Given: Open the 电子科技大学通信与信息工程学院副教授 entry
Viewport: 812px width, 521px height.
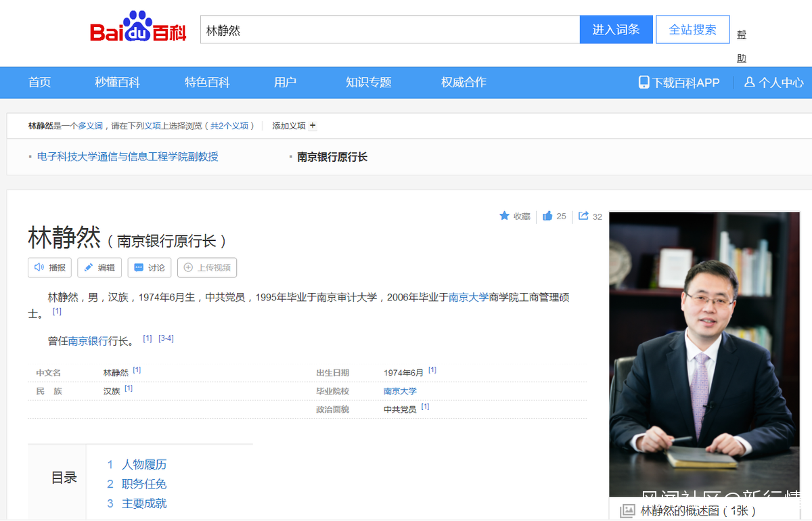Looking at the screenshot, I should pos(127,157).
